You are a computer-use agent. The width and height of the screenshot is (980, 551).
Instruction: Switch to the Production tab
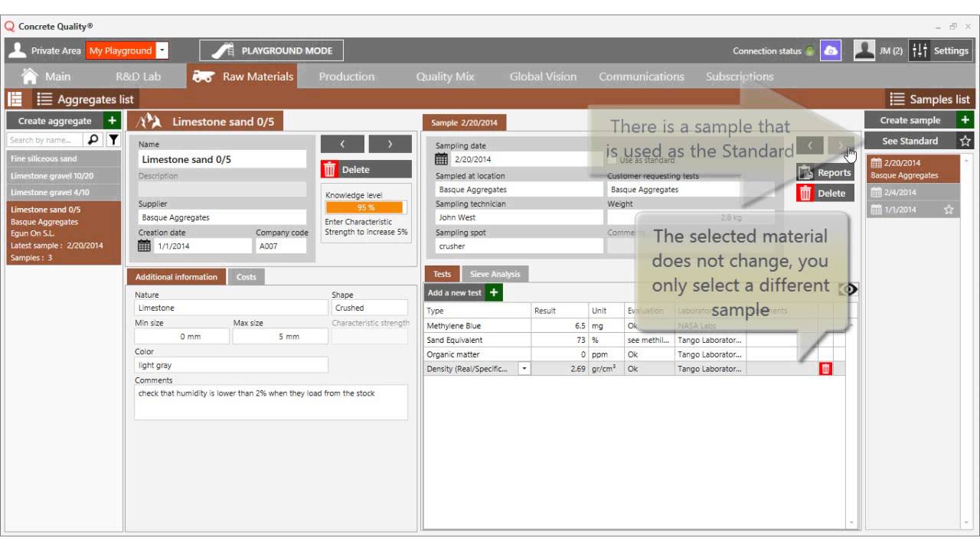click(347, 77)
